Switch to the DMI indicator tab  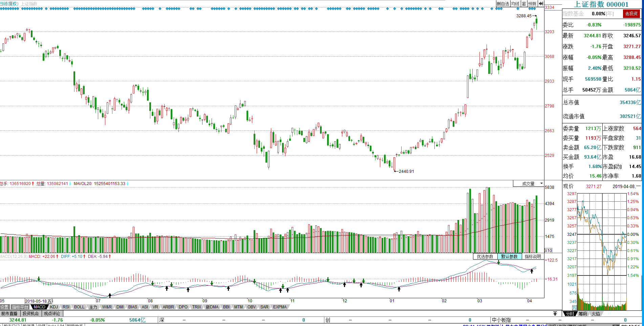coord(120,307)
